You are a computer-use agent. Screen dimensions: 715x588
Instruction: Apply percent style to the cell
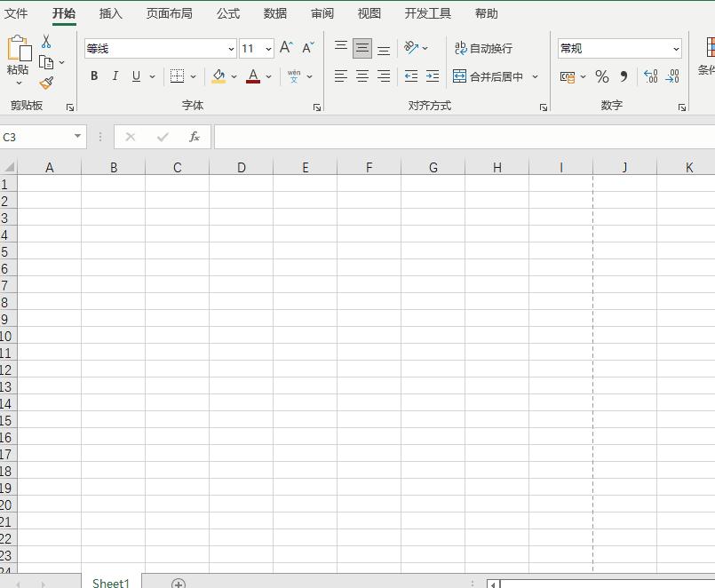click(601, 76)
